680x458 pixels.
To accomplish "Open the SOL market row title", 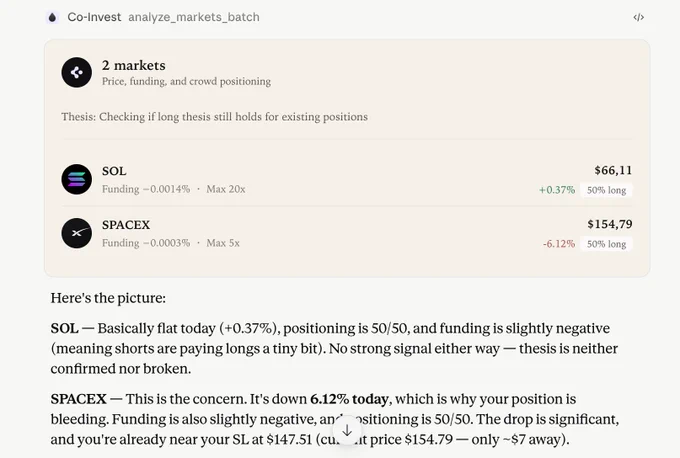I will 114,171.
